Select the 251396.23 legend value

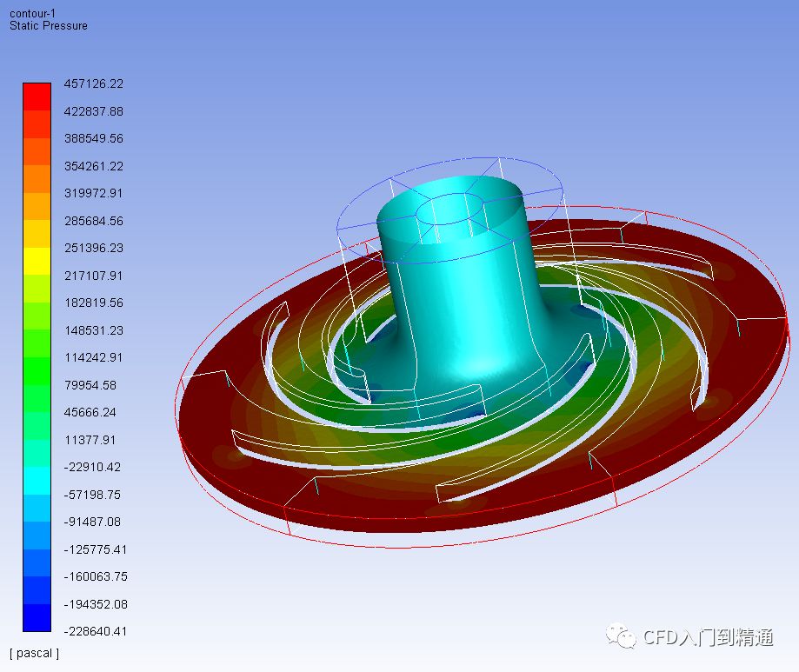click(94, 248)
